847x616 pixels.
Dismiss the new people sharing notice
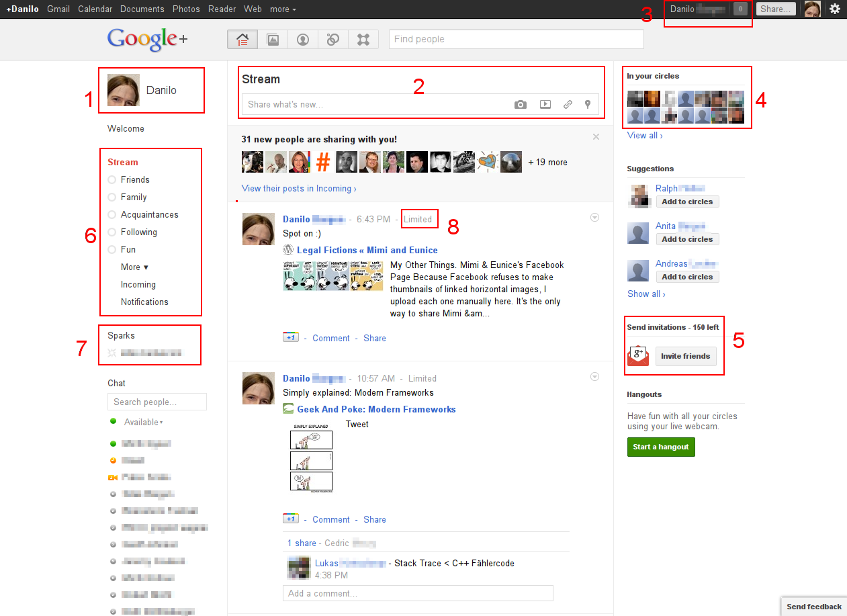[x=596, y=137]
